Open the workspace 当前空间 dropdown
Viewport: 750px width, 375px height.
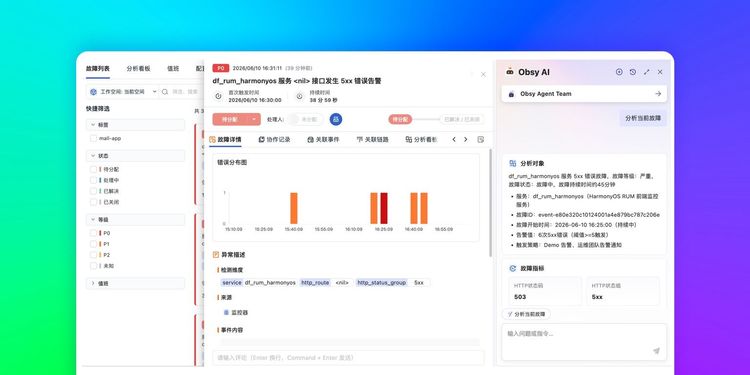[x=123, y=91]
